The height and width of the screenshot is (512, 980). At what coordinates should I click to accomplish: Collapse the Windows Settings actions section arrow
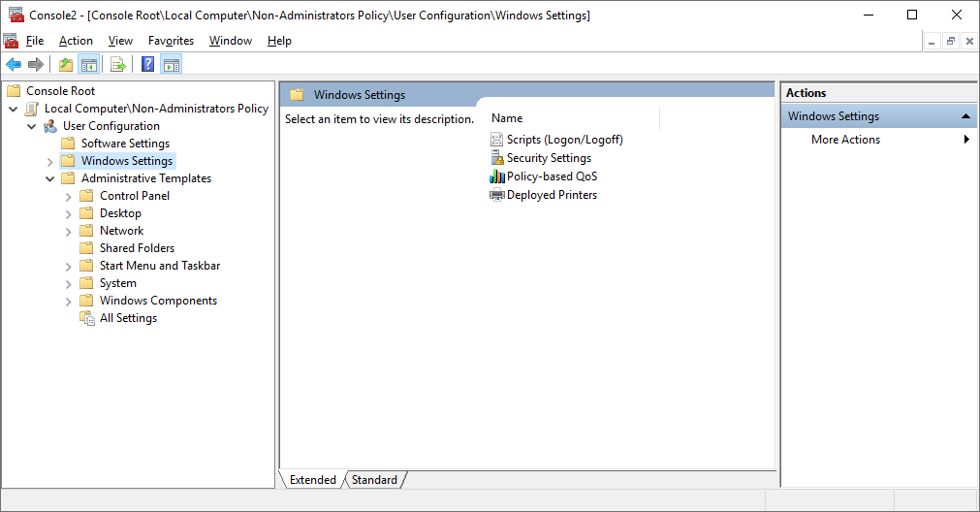pos(965,116)
